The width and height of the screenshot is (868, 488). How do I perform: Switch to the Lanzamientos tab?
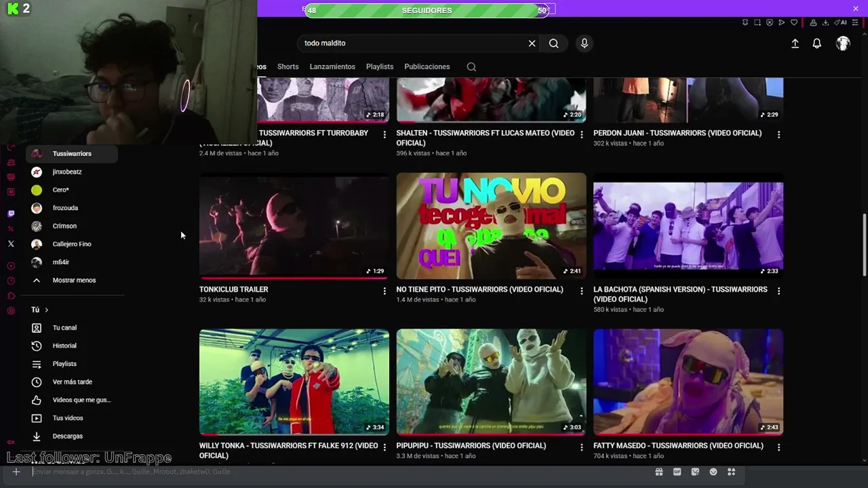(332, 67)
